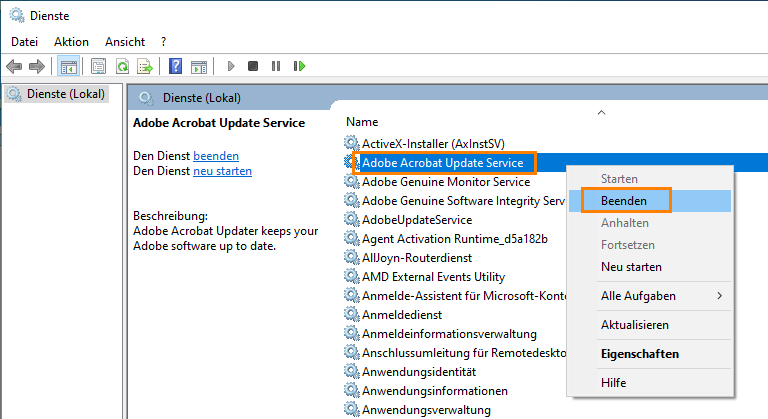
Task: Click the 'neu starten' service link
Action: click(x=222, y=171)
